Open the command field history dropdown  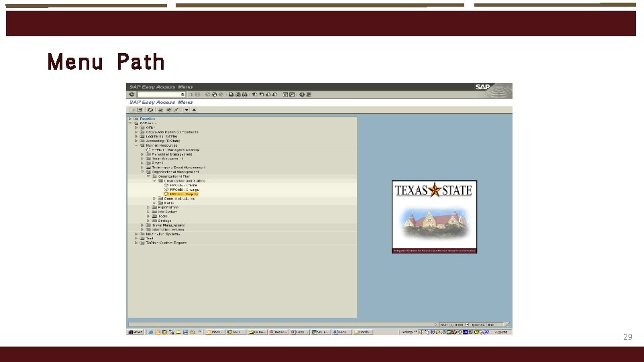[182, 95]
